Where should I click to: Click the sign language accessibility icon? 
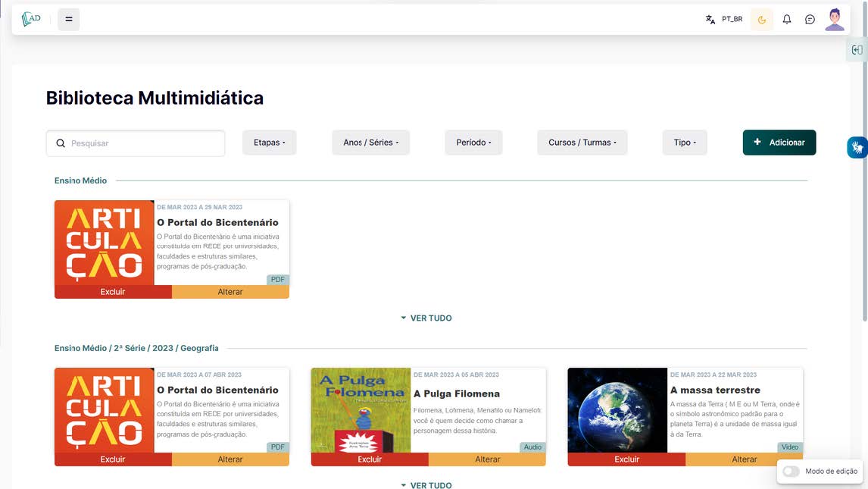point(857,147)
